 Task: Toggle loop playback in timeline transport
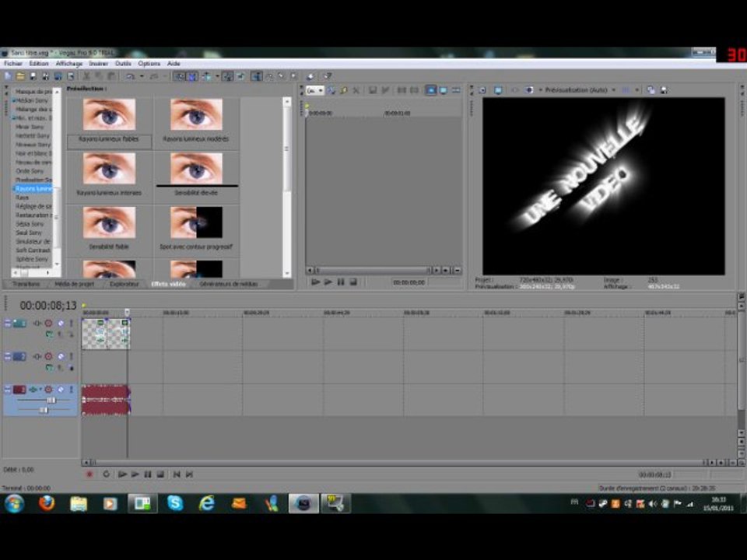(106, 474)
